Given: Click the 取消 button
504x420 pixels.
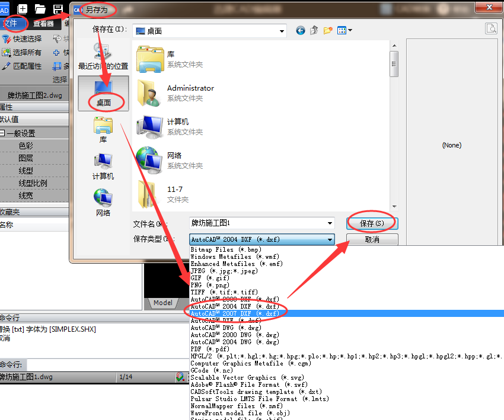Looking at the screenshot, I should [372, 239].
